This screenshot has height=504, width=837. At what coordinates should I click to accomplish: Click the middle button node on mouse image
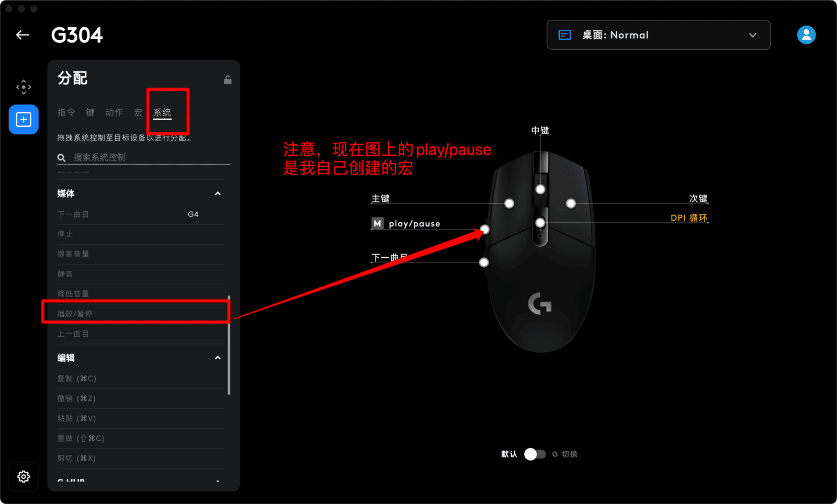pos(540,189)
